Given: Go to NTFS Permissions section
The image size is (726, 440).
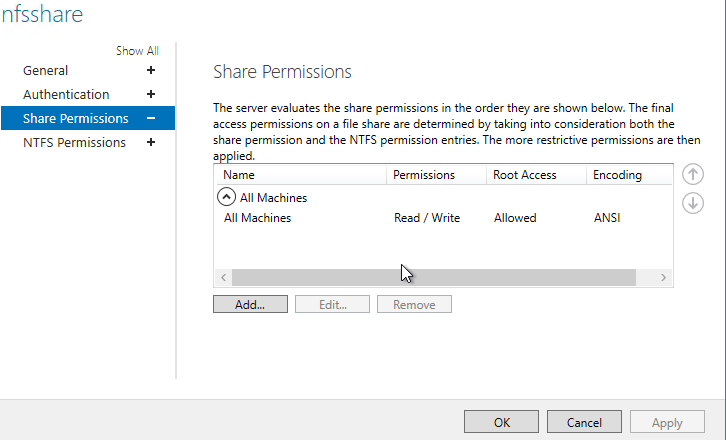Looking at the screenshot, I should [74, 142].
